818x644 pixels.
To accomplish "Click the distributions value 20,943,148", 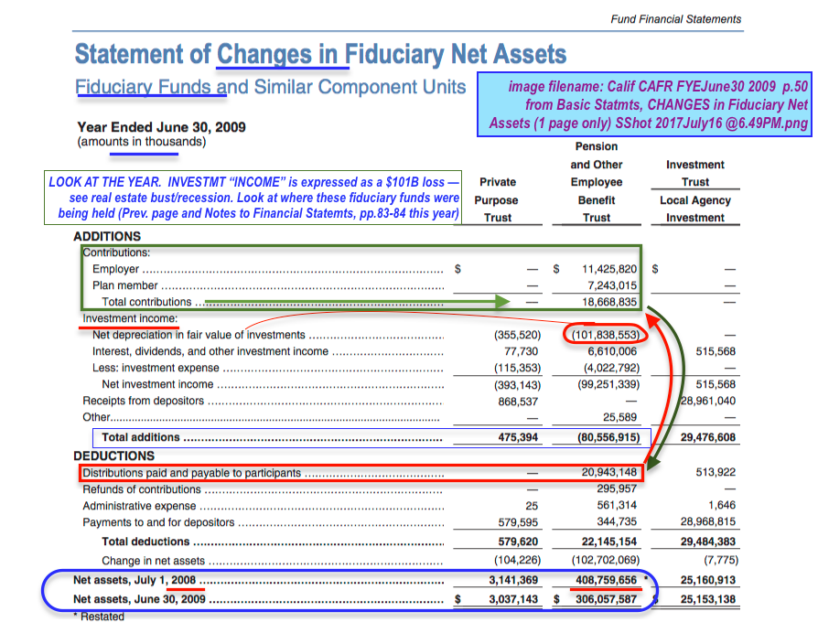I will click(x=609, y=473).
